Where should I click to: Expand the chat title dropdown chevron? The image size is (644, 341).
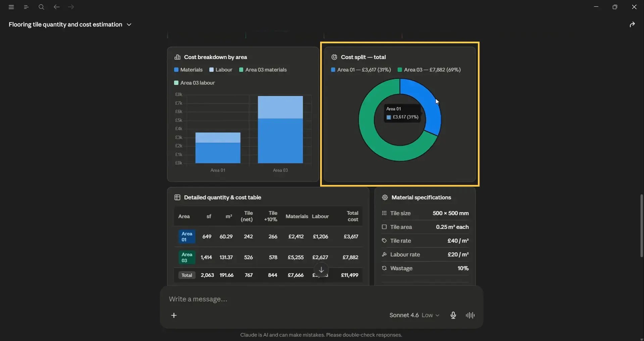pos(129,25)
